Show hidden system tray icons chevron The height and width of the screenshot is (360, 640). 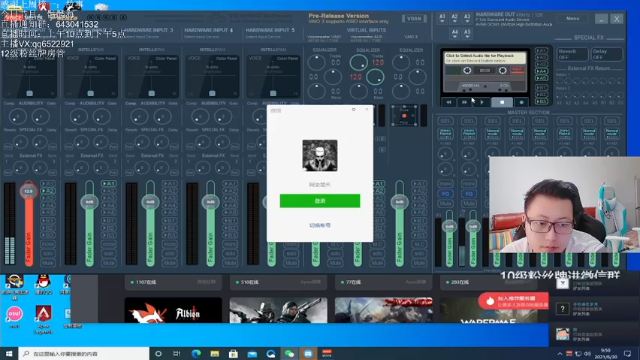point(560,353)
